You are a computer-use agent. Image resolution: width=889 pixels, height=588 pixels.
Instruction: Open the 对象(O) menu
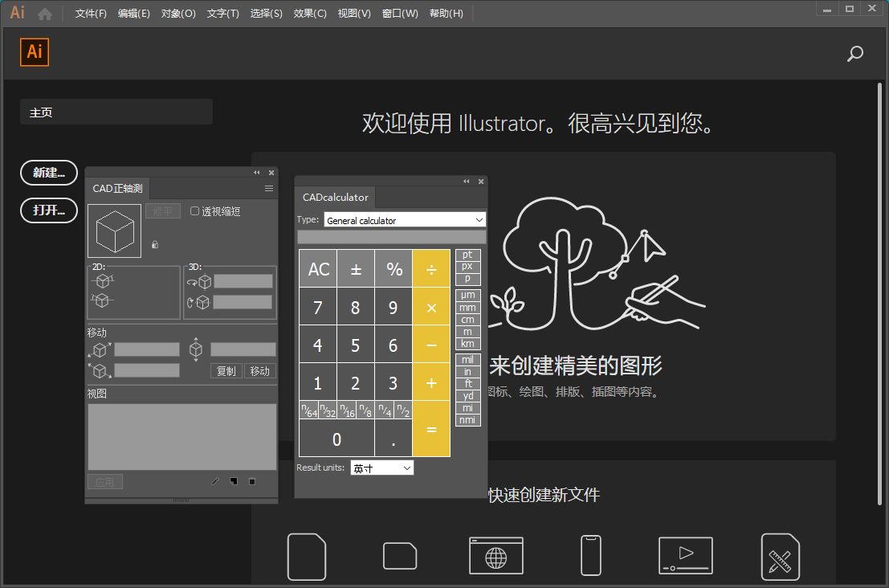click(178, 14)
